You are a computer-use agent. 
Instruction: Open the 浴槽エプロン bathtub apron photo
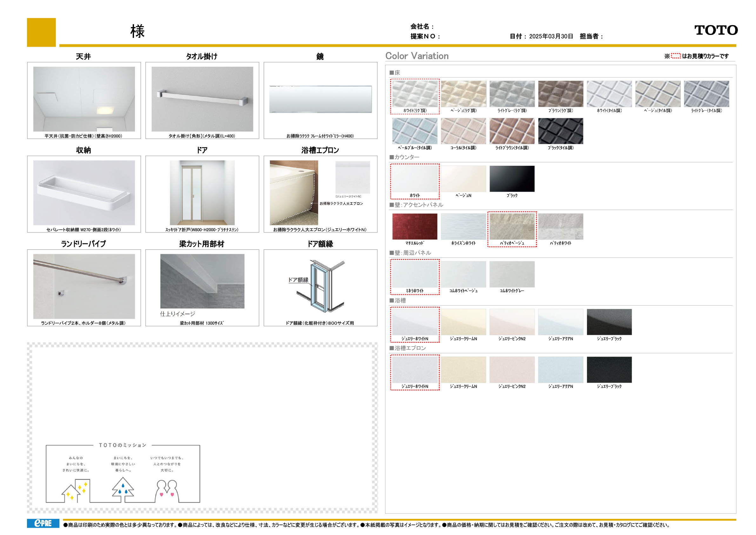point(294,193)
